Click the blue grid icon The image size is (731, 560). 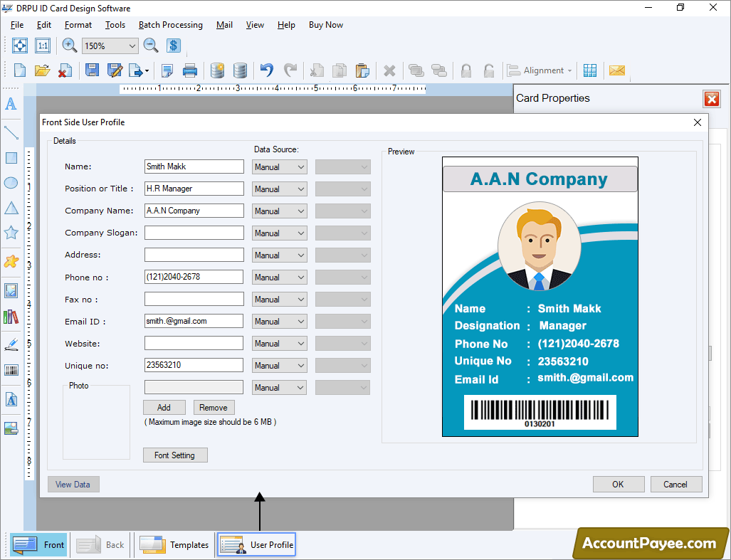pos(590,70)
